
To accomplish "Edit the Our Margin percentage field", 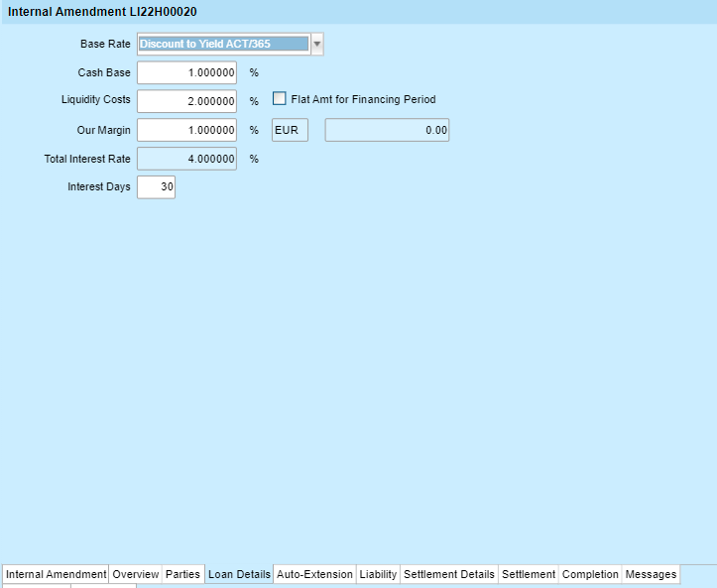I will point(187,130).
